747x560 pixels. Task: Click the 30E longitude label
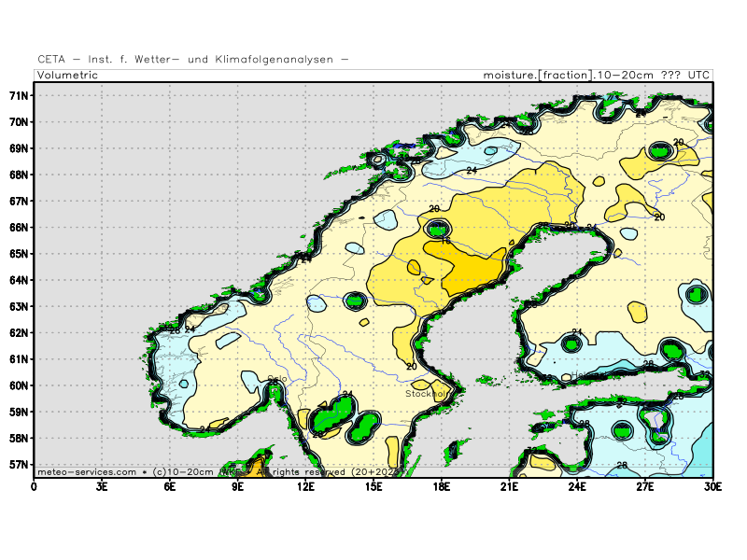tap(712, 486)
